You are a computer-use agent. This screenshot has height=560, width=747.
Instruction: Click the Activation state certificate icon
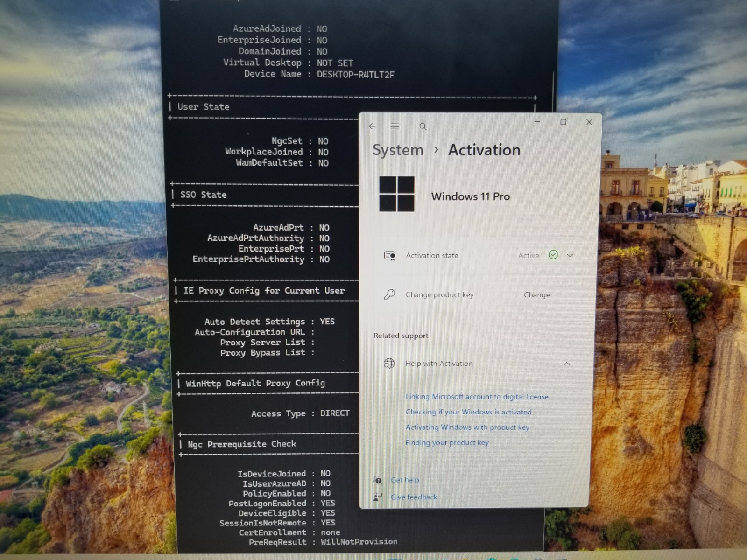coord(389,255)
